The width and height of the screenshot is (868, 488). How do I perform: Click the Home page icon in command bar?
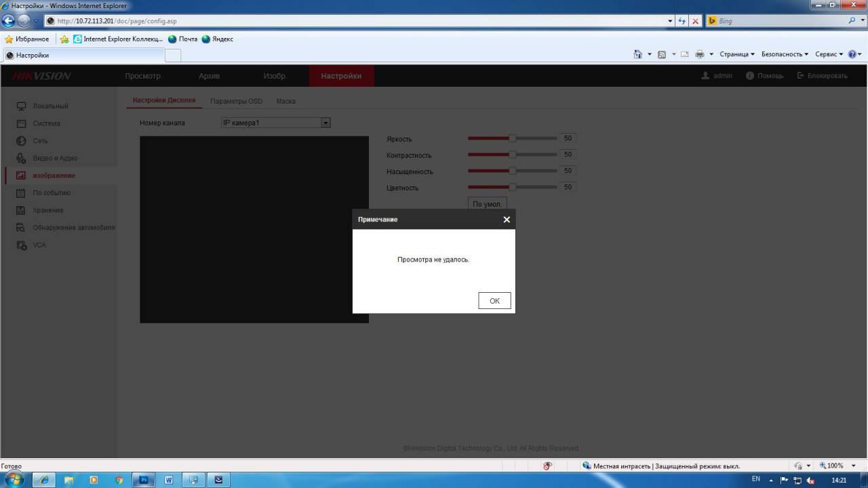637,54
